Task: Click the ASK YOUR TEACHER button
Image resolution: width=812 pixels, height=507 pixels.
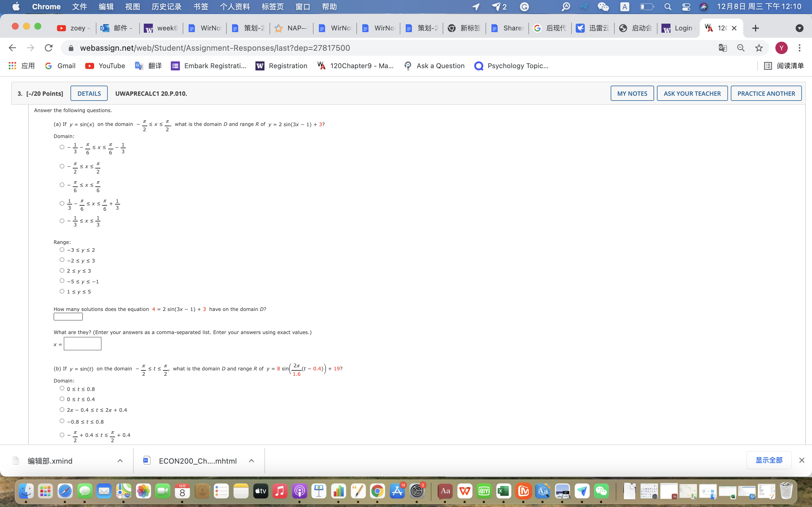Action: point(692,93)
